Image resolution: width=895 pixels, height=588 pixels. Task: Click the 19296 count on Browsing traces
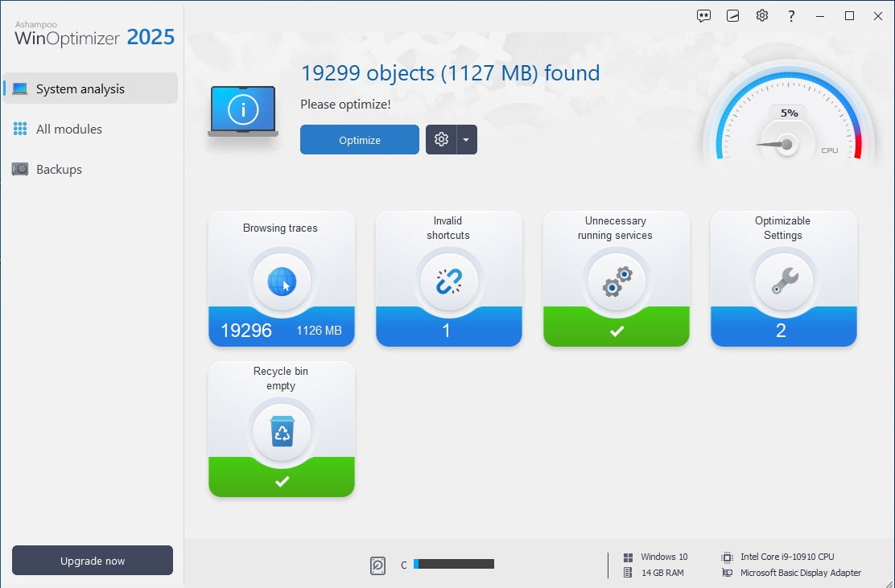point(246,331)
